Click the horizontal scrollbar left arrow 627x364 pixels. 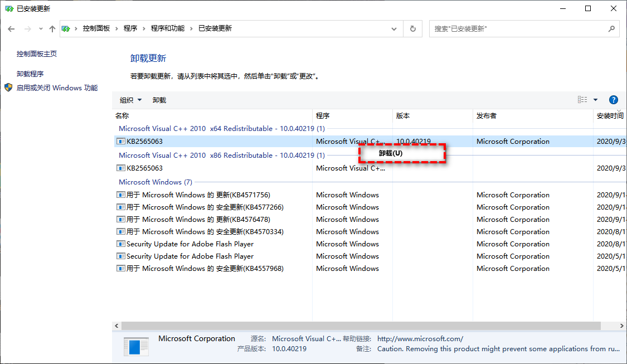pyautogui.click(x=116, y=326)
